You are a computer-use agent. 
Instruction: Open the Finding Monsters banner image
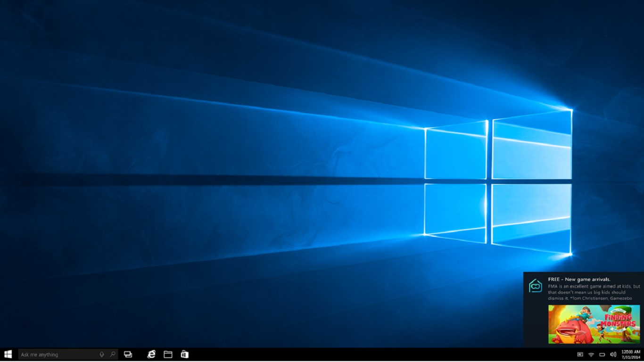tap(594, 324)
